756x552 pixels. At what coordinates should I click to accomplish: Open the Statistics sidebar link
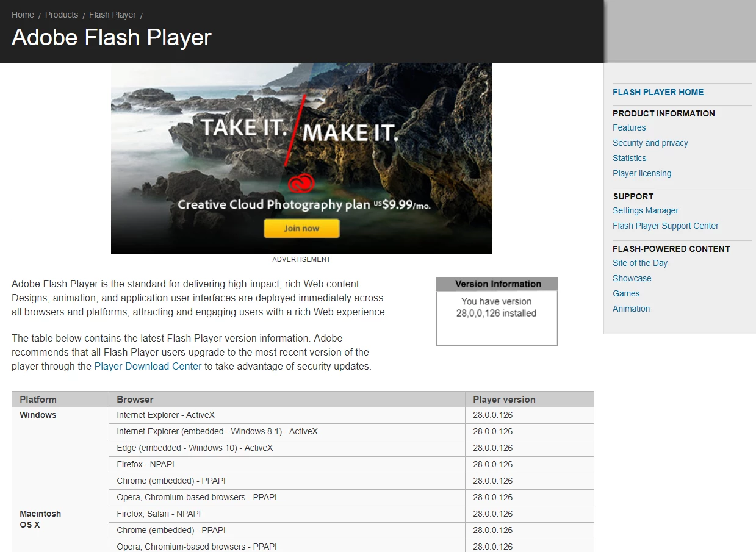click(629, 158)
